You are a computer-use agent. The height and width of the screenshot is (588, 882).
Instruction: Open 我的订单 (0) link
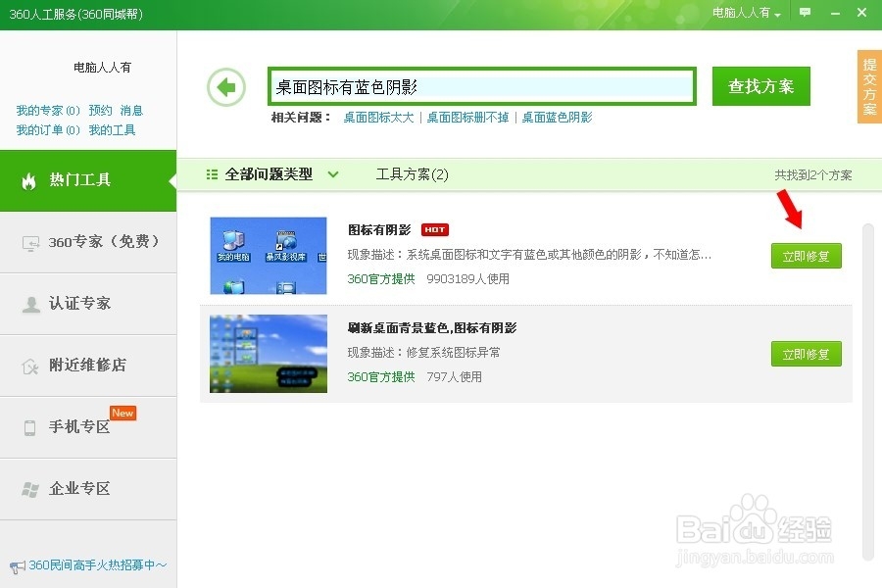[48, 130]
